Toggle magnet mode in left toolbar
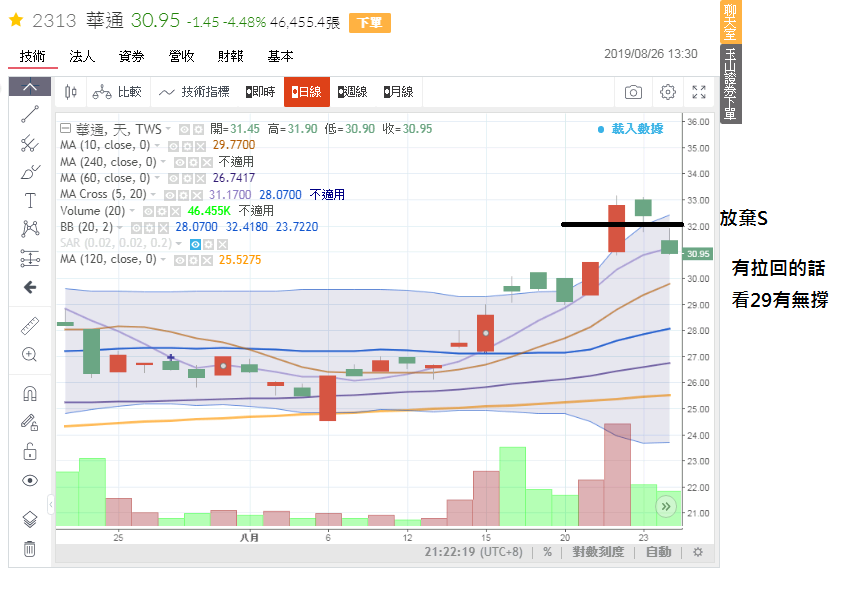Image resolution: width=850 pixels, height=595 pixels. click(30, 393)
